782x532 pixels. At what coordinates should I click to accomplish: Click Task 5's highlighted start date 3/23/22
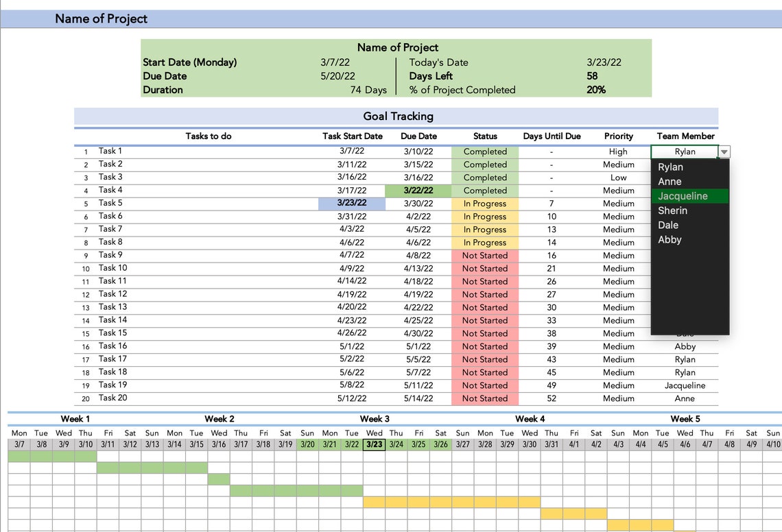point(351,203)
